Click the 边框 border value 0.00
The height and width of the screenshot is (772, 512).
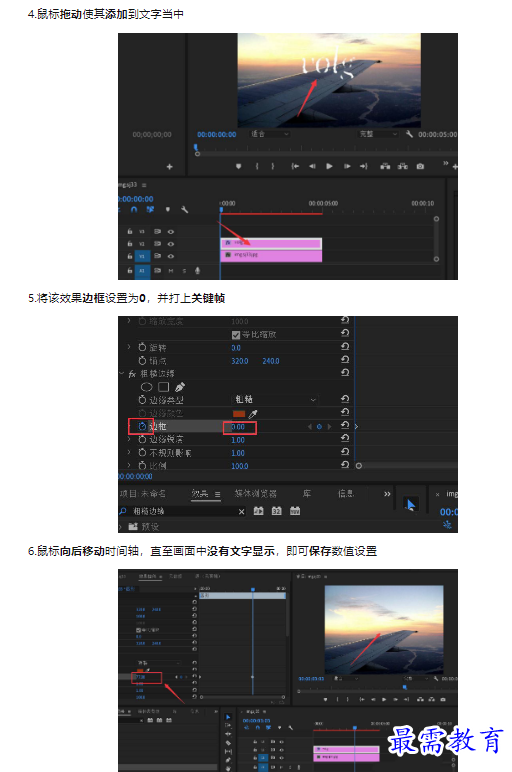pyautogui.click(x=238, y=427)
